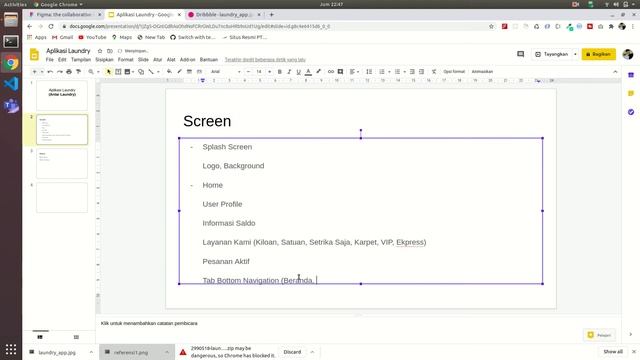Increase the font size
This screenshot has height=360, width=640.
pyautogui.click(x=269, y=72)
